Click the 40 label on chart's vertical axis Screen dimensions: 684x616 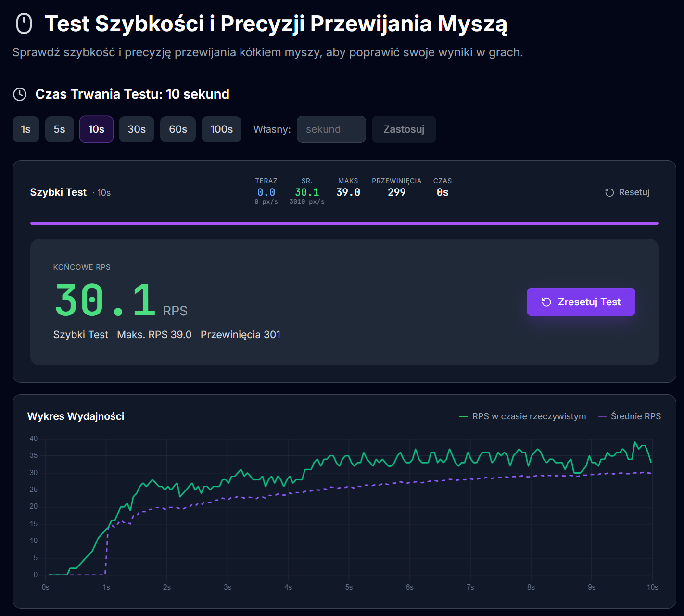pyautogui.click(x=34, y=439)
